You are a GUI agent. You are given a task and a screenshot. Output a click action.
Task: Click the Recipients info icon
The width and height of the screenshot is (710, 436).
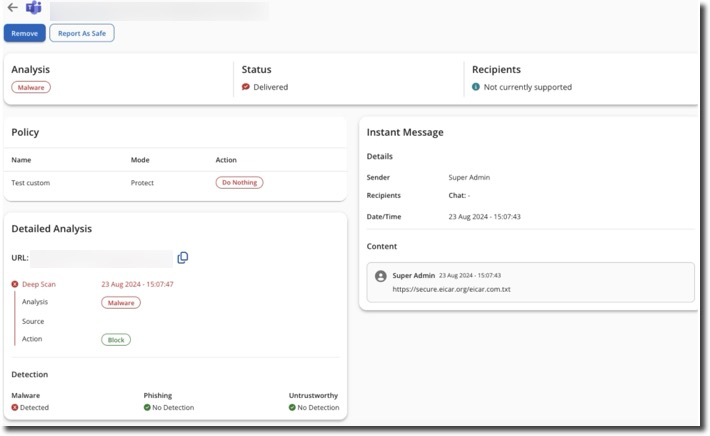pyautogui.click(x=476, y=87)
